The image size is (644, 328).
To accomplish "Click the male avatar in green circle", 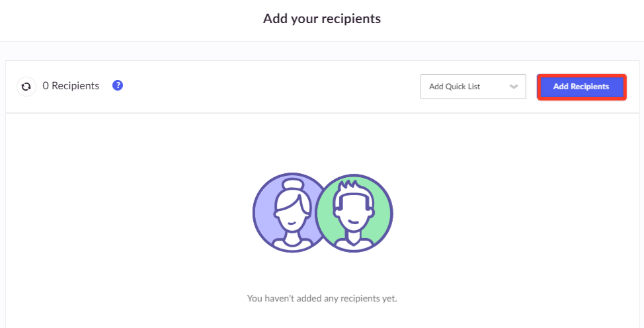I will pyautogui.click(x=354, y=214).
